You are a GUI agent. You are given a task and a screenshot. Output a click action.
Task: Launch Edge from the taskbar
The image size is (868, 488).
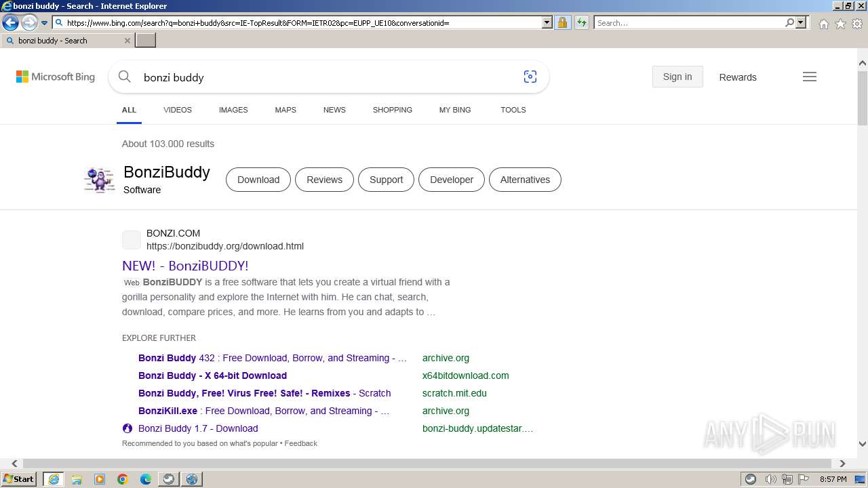coord(146,479)
